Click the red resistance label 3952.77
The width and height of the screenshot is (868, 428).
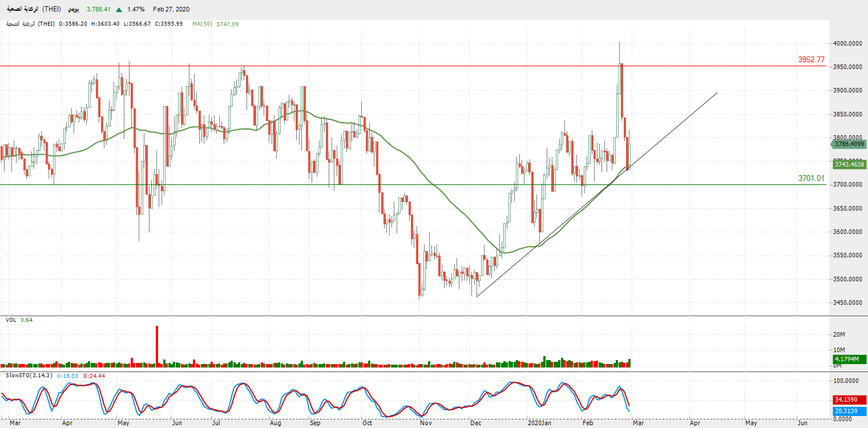pyautogui.click(x=812, y=59)
